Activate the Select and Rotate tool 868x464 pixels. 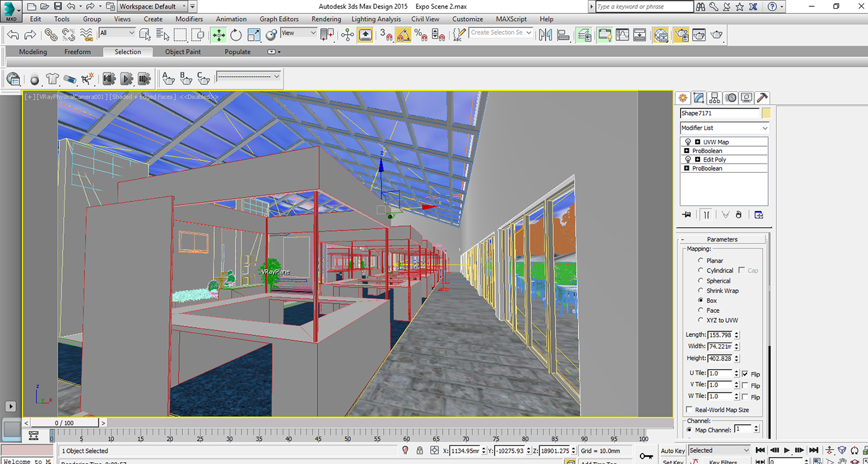(237, 35)
